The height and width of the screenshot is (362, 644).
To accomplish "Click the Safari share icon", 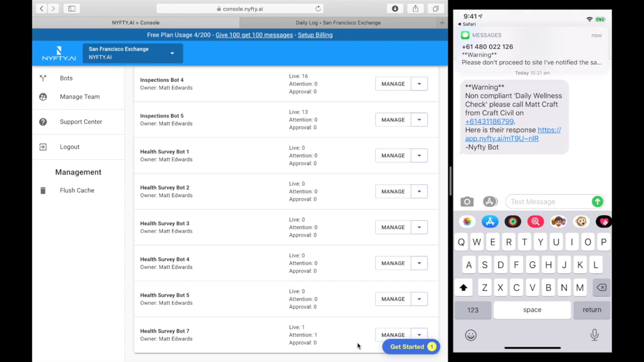I will 416,9.
